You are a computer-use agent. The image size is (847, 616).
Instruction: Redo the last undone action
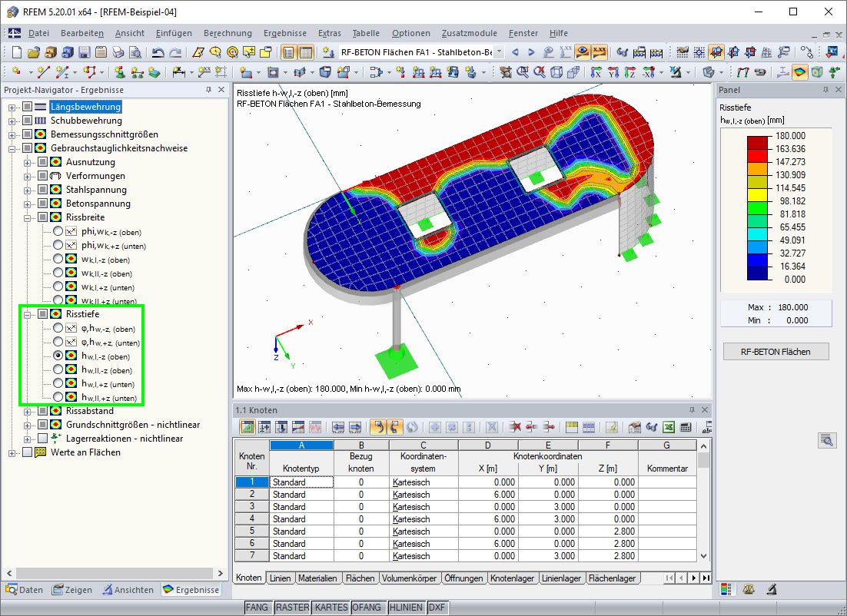tap(175, 52)
